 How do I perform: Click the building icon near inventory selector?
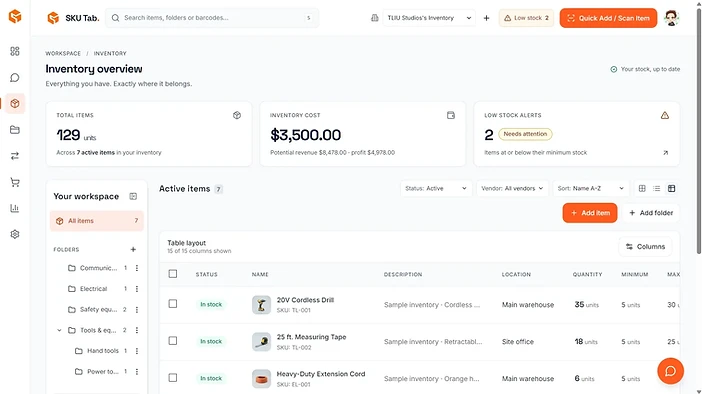point(375,18)
